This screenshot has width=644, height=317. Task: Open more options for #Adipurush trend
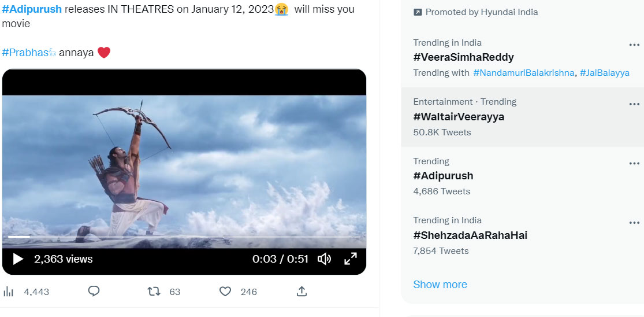[x=634, y=164]
